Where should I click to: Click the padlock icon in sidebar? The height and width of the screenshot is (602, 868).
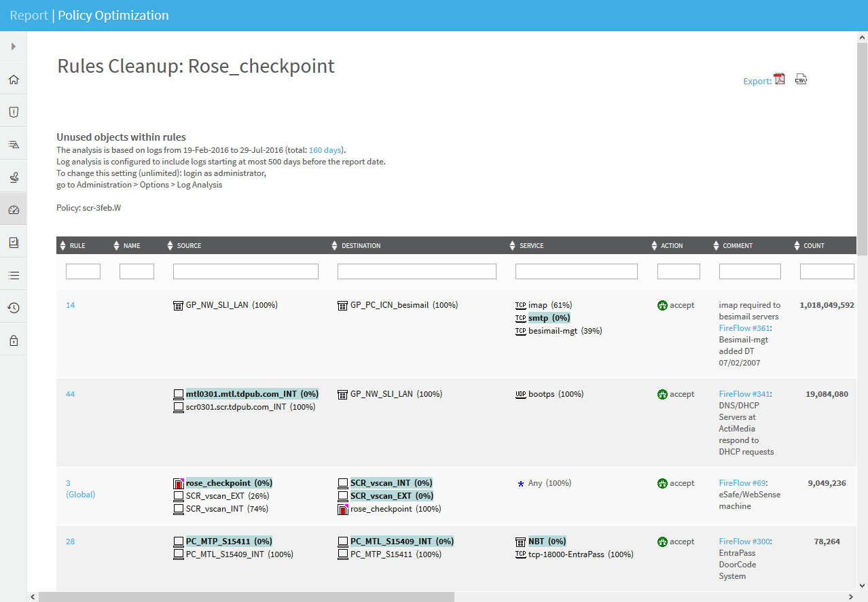[x=14, y=340]
